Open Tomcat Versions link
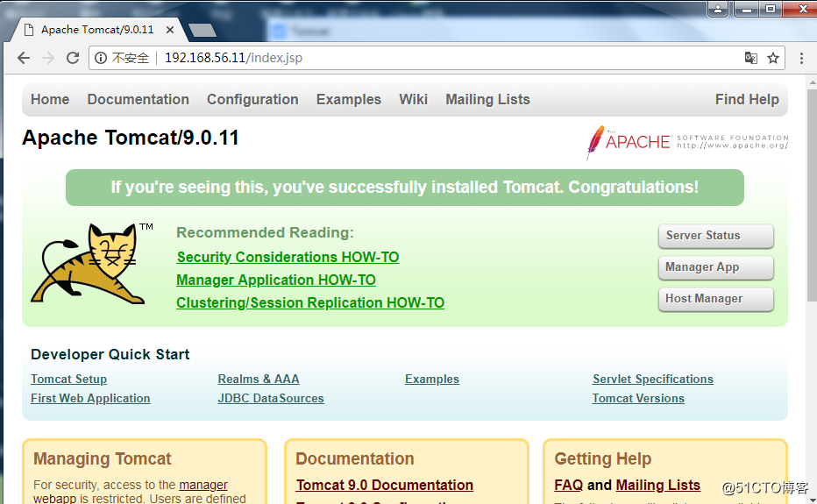The image size is (817, 504). pyautogui.click(x=638, y=398)
